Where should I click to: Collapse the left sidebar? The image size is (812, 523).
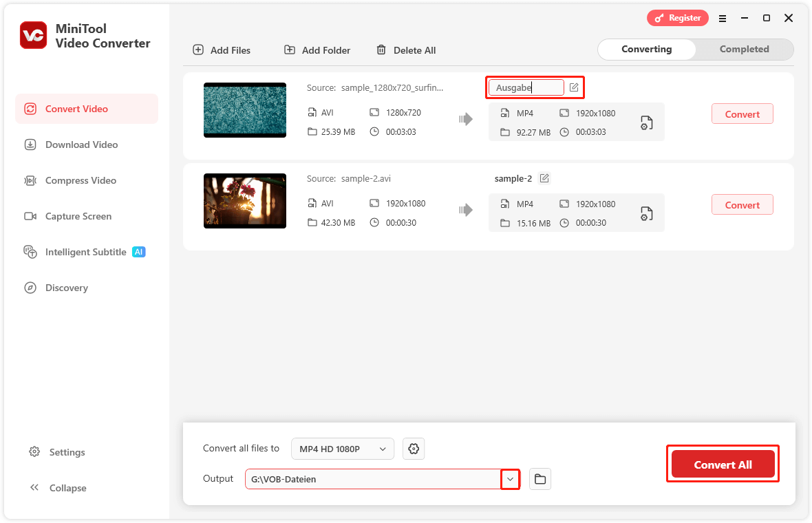click(x=58, y=488)
